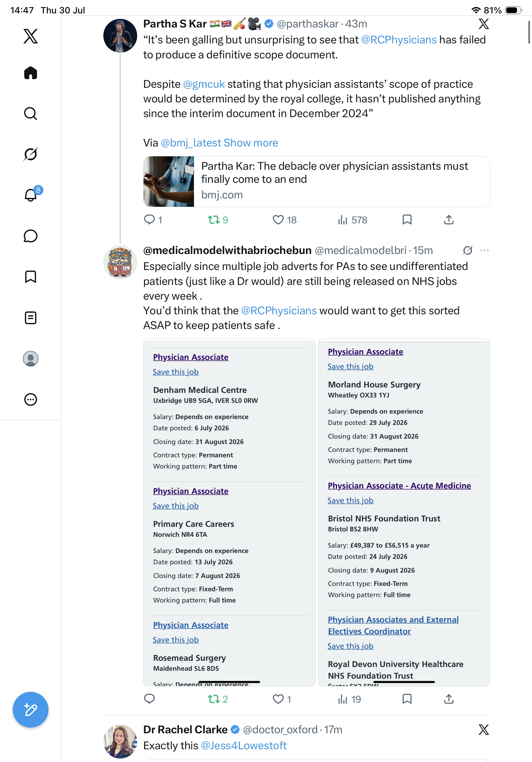Open the Denham Medical Centre job screenshot
Viewport: 532px width, 762px height.
pyautogui.click(x=229, y=512)
